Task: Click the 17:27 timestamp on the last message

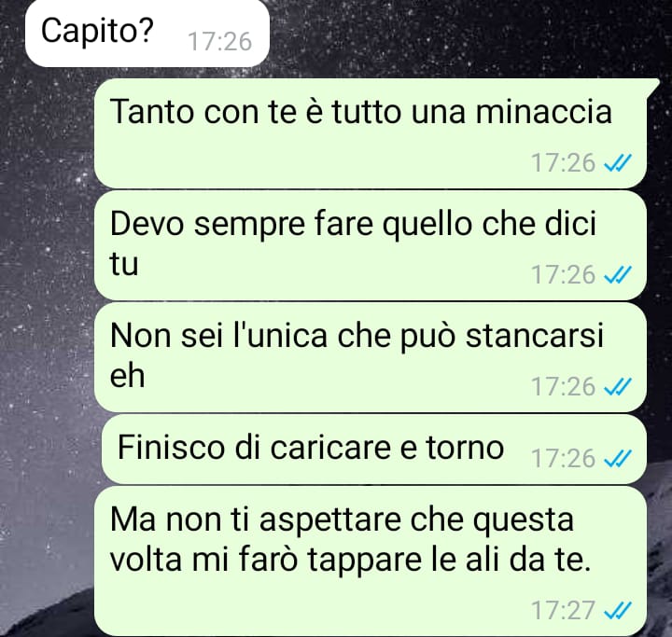Action: [x=563, y=611]
